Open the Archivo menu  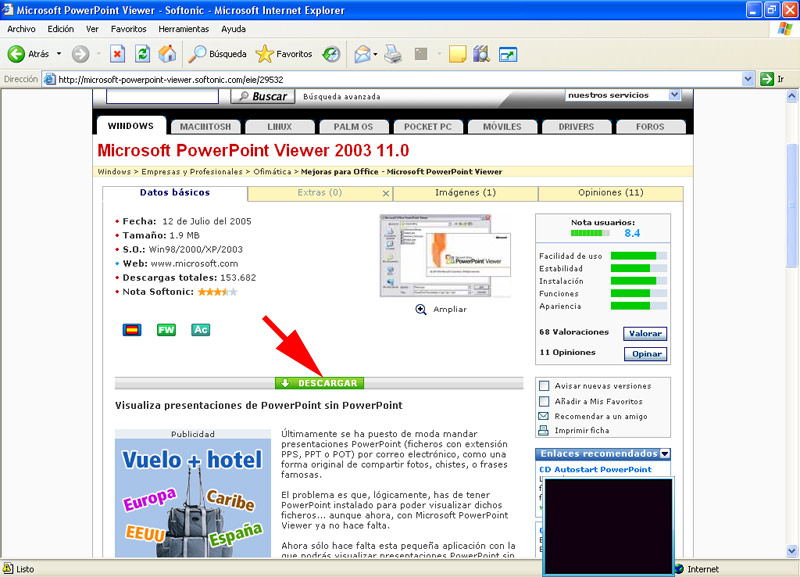[x=21, y=29]
